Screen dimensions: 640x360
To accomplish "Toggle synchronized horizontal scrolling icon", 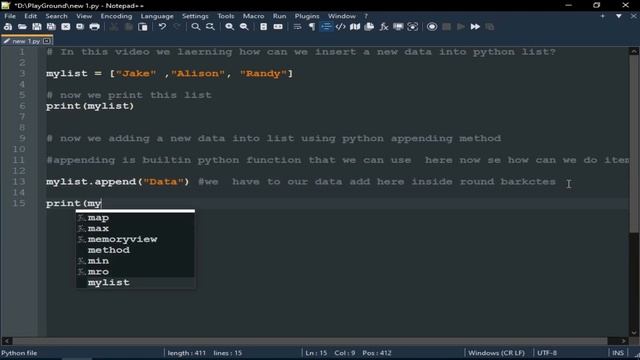I will pyautogui.click(x=278, y=27).
